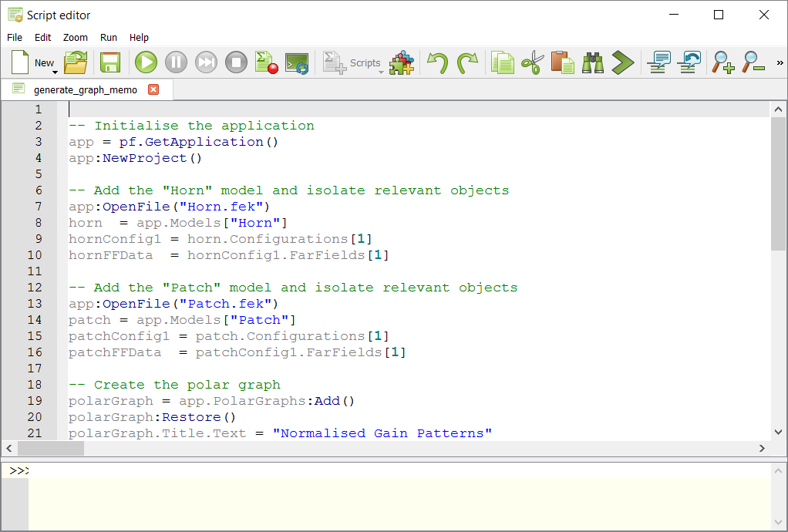Pause the running script
The image size is (788, 532).
176,62
